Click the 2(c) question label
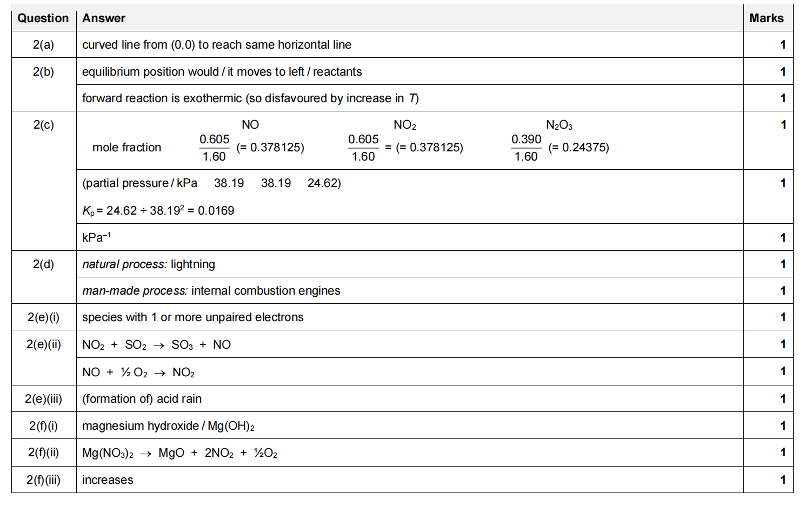The height and width of the screenshot is (519, 812). [x=43, y=125]
